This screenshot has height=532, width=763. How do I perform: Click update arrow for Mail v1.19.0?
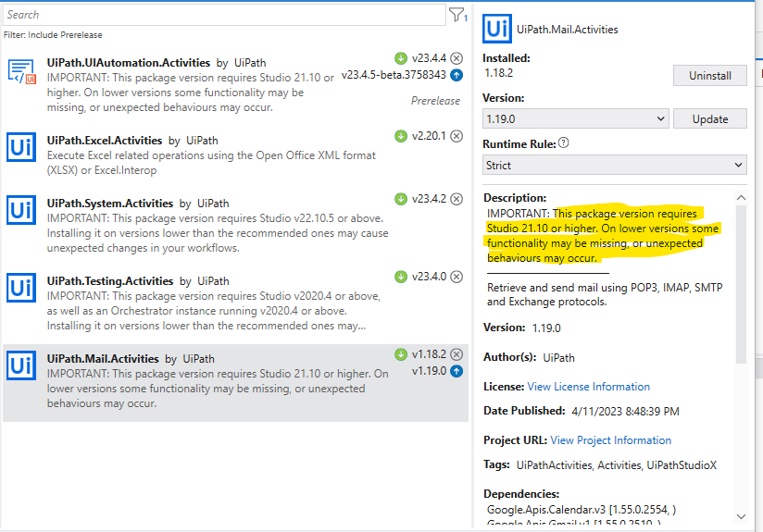[457, 371]
